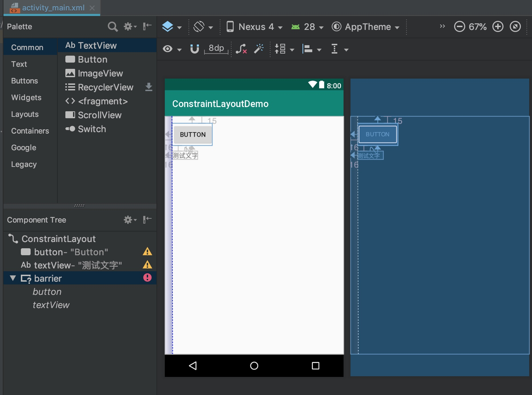Image resolution: width=532 pixels, height=395 pixels.
Task: Click the zoom in plus icon
Action: pos(498,27)
